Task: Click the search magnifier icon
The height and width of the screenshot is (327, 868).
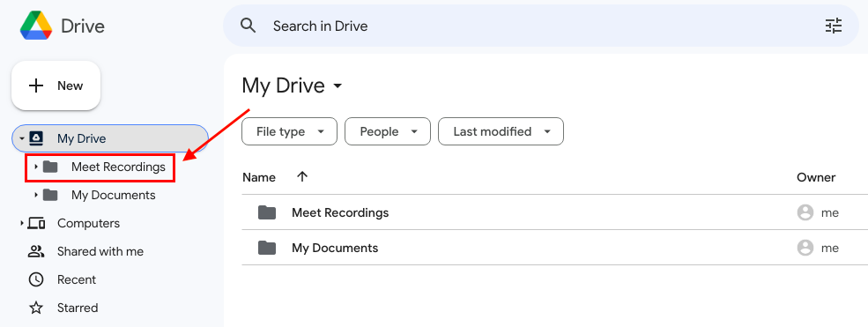Action: tap(249, 26)
